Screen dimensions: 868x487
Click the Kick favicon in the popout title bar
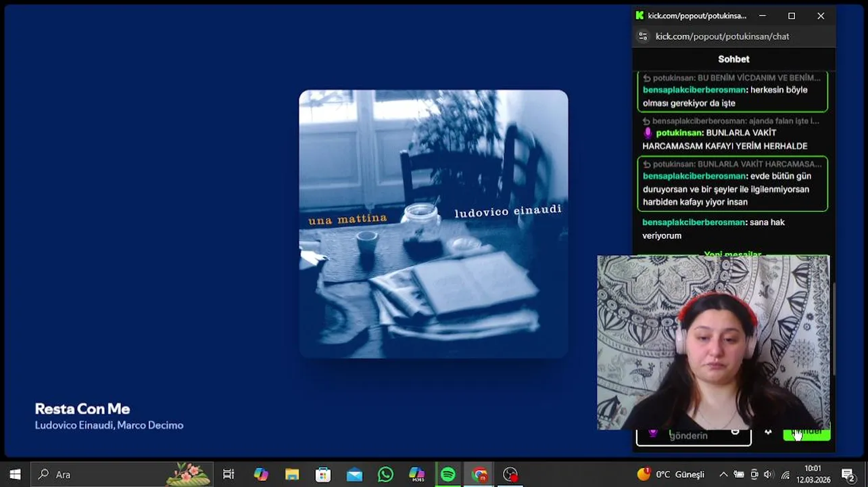click(640, 16)
